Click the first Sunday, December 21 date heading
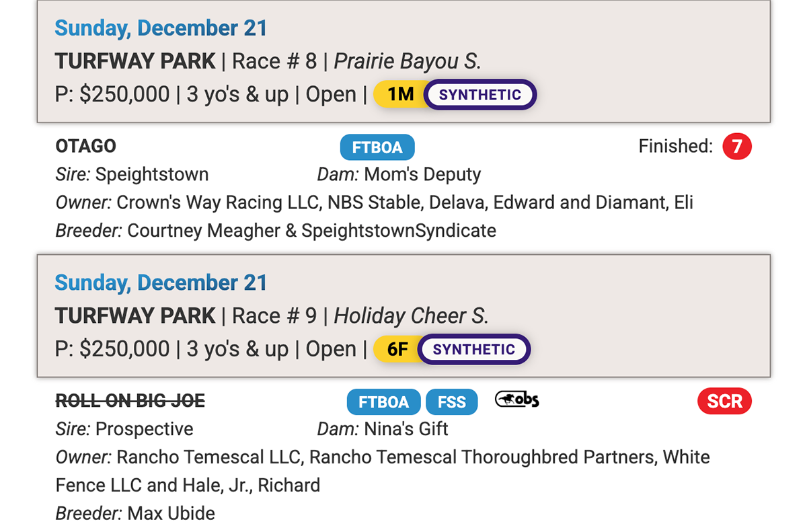This screenshot has width=807, height=532. click(x=161, y=28)
